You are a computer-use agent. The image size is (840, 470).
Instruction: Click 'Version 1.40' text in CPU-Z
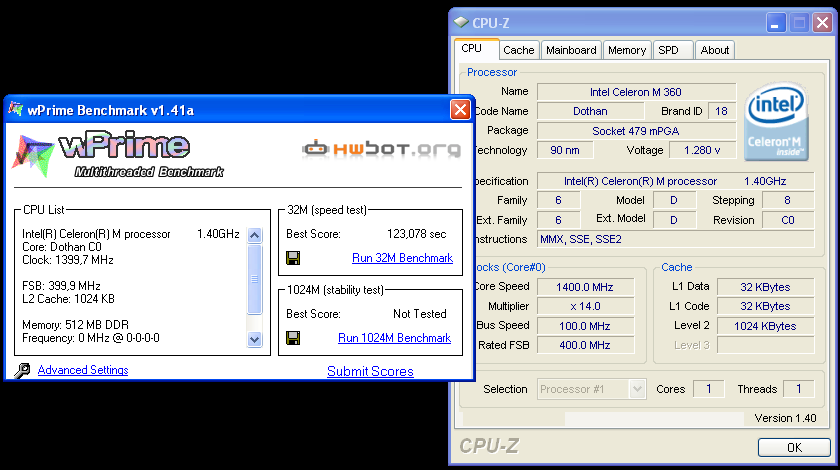(x=785, y=418)
